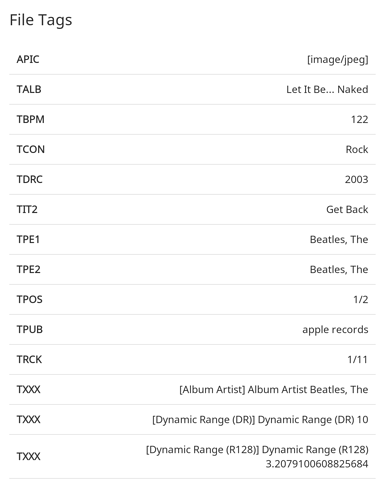
Task: Click the TXXX Album Artist entry
Action: tap(273, 390)
